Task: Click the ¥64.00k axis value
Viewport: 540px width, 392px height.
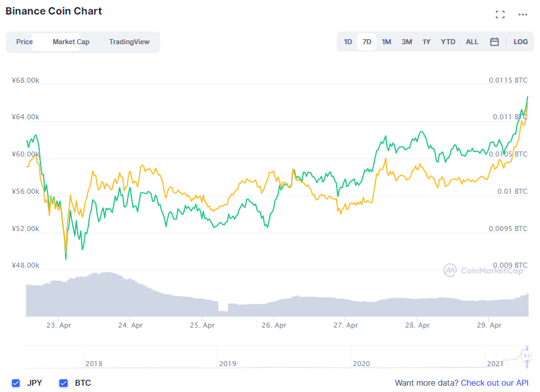Action: [25, 117]
